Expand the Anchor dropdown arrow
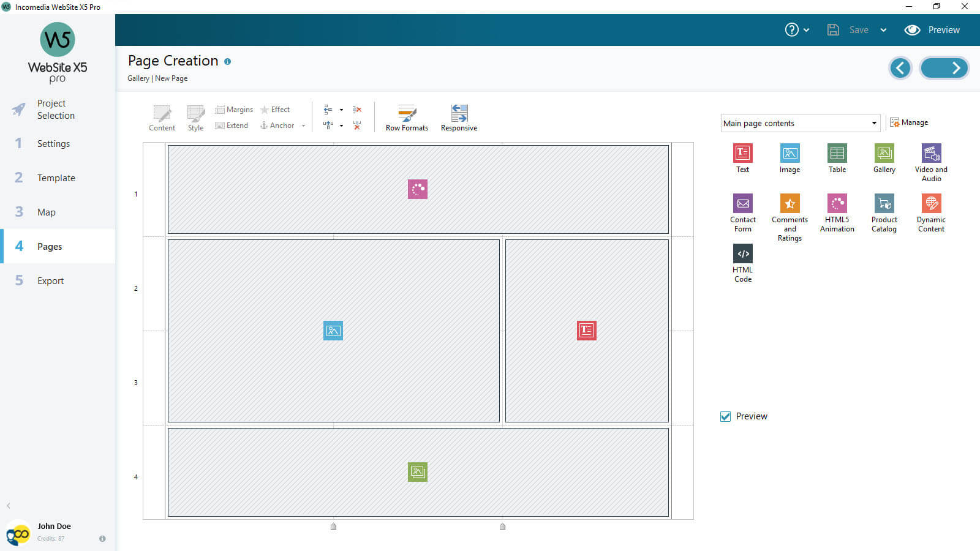Screen dimensions: 980x551 303,126
